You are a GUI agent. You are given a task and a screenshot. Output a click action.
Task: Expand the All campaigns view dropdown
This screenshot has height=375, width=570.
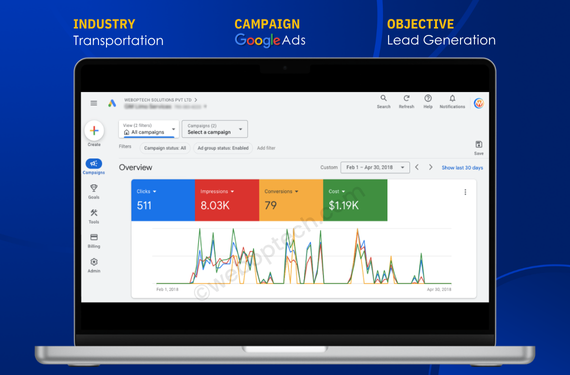click(149, 129)
